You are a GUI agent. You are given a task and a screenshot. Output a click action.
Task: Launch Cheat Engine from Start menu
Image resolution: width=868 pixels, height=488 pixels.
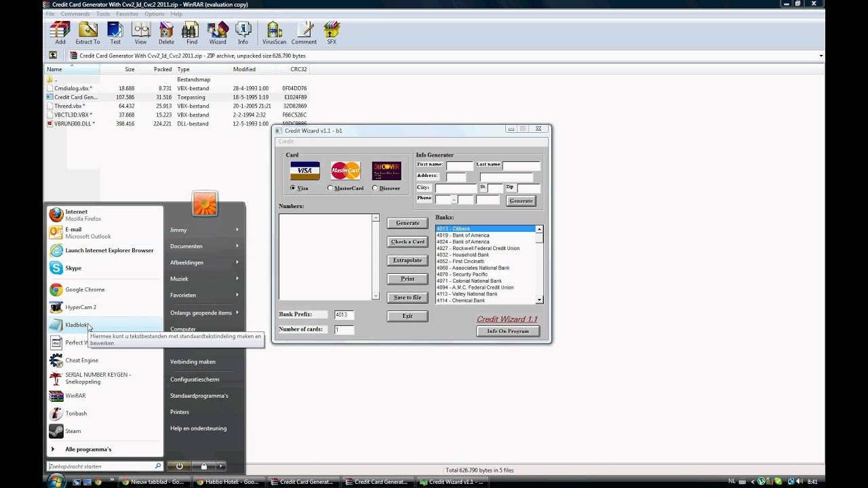tap(105, 360)
